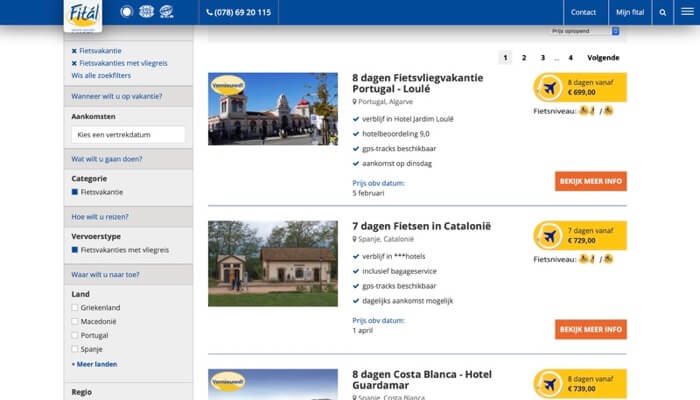Screen dimensions: 700x400
Task: Expand more countries with '+ Meer landen'
Action: [94, 364]
